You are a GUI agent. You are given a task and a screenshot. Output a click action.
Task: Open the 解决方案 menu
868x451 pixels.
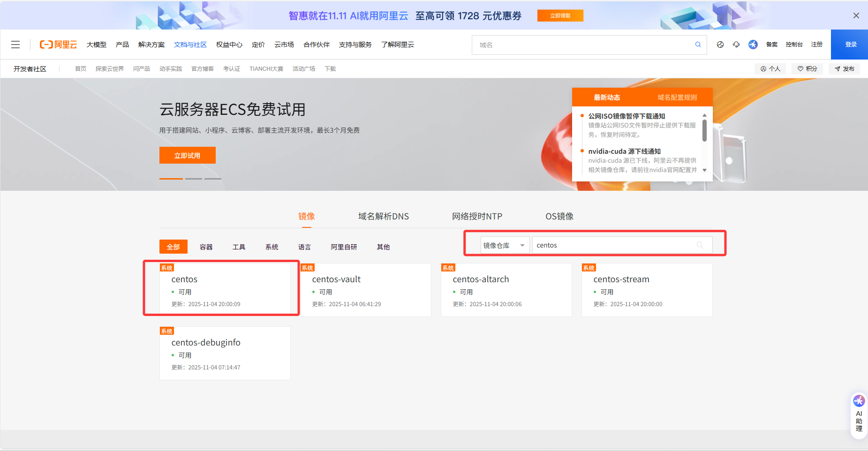tap(151, 45)
